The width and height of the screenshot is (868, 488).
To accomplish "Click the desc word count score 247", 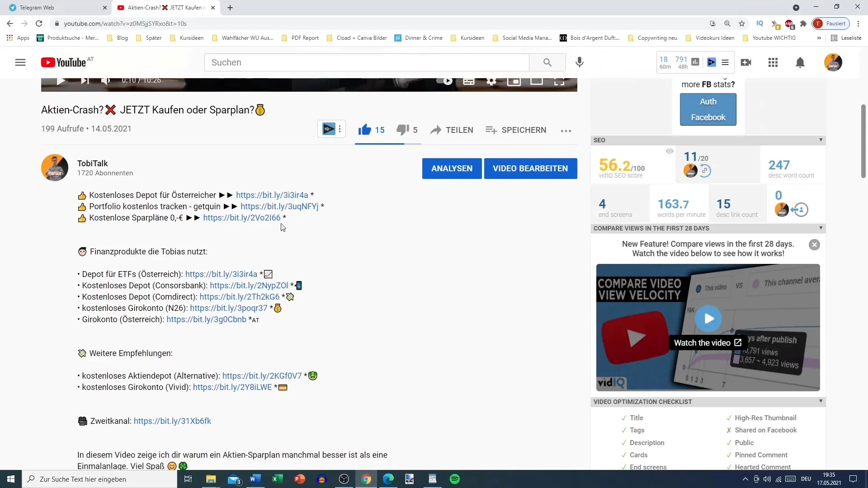I will 779,165.
